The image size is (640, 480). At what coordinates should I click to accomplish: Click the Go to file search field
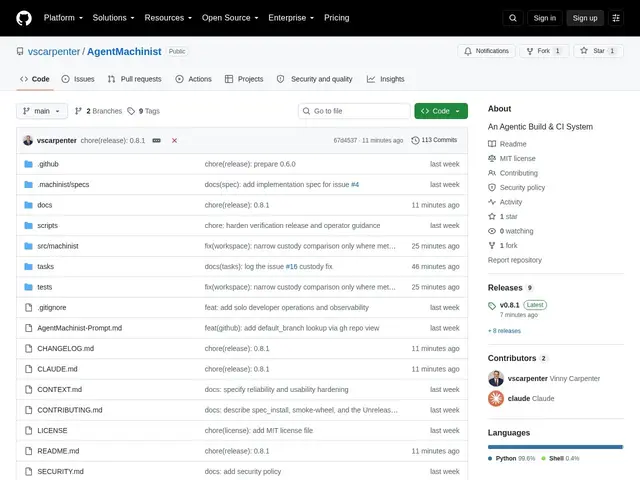point(354,111)
